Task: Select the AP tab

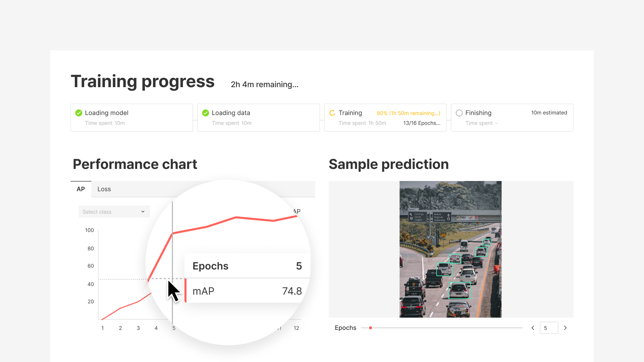Action: click(x=80, y=189)
